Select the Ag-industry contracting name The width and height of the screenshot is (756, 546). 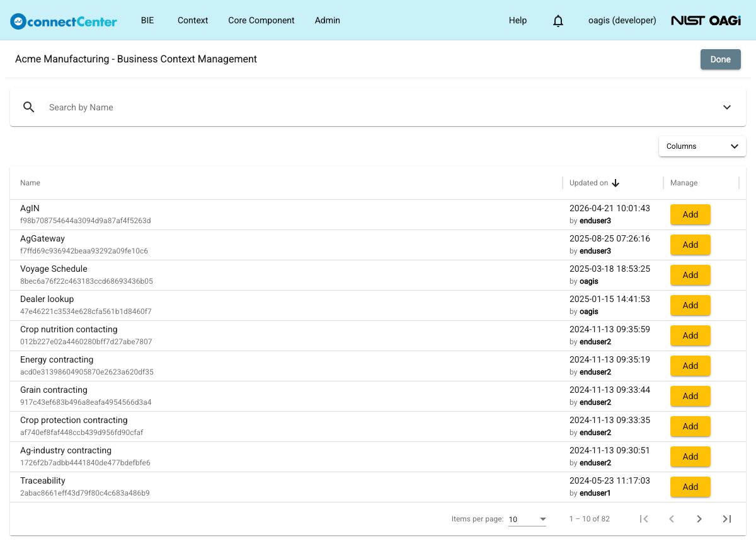pyautogui.click(x=66, y=450)
